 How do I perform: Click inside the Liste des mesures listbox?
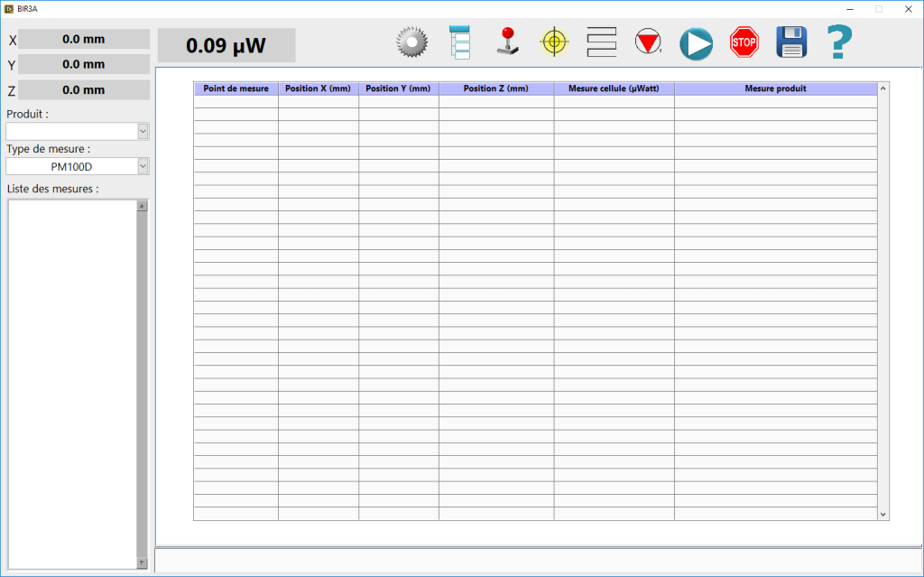[72, 385]
